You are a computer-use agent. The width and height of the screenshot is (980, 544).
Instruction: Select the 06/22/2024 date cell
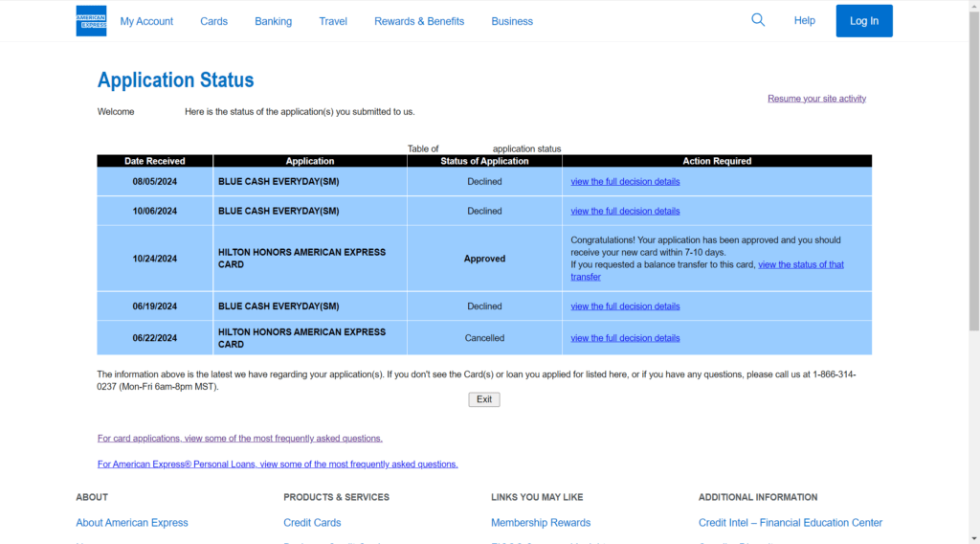(x=154, y=338)
